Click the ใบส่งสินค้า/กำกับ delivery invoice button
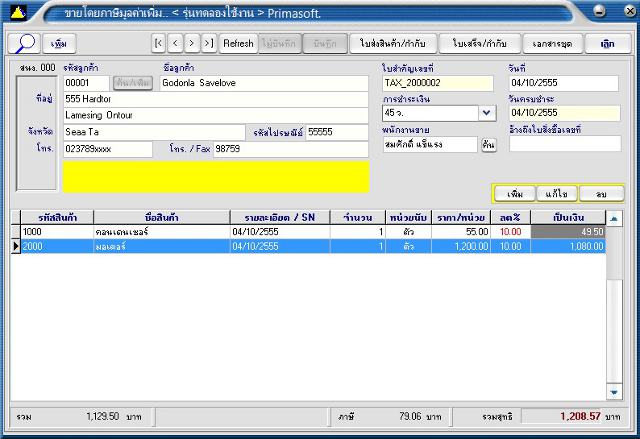This screenshot has width=640, height=439. coord(393,44)
